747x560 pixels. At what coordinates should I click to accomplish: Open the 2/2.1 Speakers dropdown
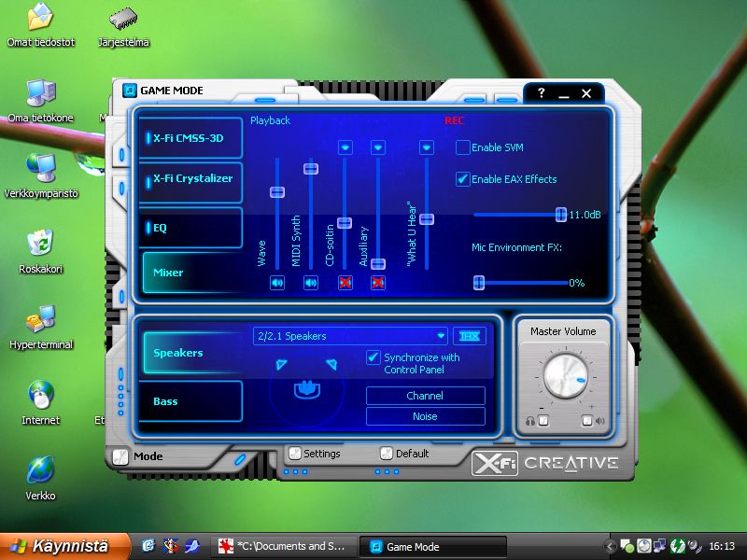[441, 336]
